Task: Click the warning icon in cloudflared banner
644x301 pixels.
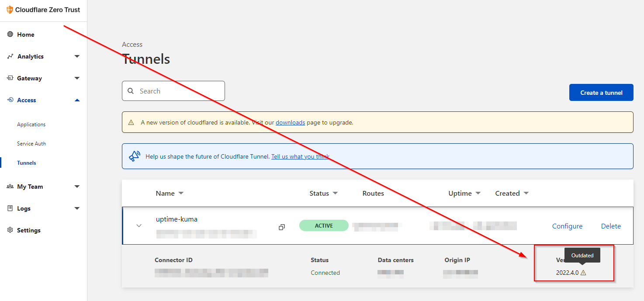Action: [131, 123]
